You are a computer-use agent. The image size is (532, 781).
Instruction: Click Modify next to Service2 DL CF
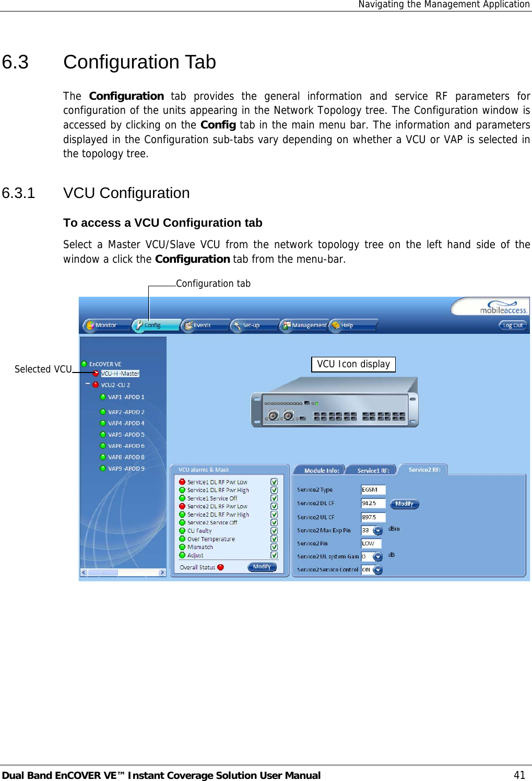point(405,504)
